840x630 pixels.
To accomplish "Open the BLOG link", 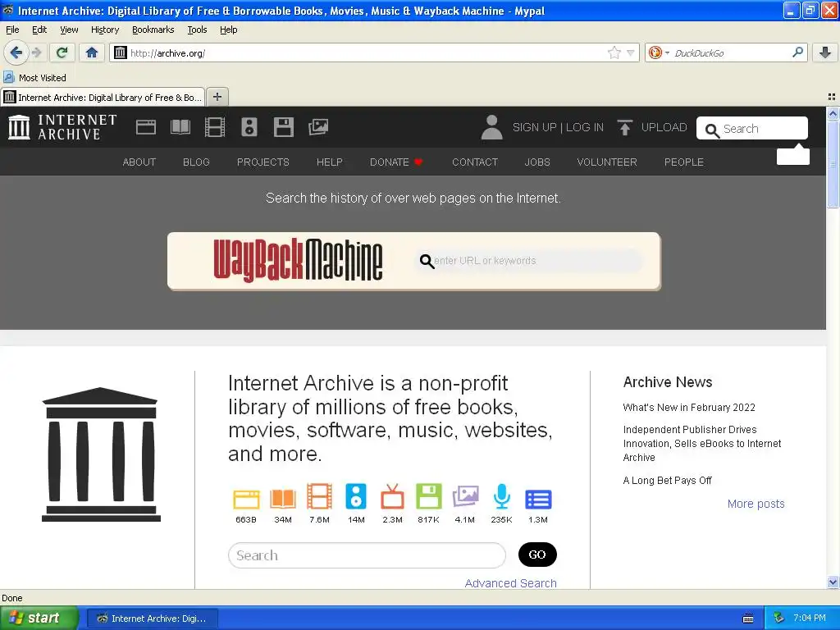I will coord(196,162).
